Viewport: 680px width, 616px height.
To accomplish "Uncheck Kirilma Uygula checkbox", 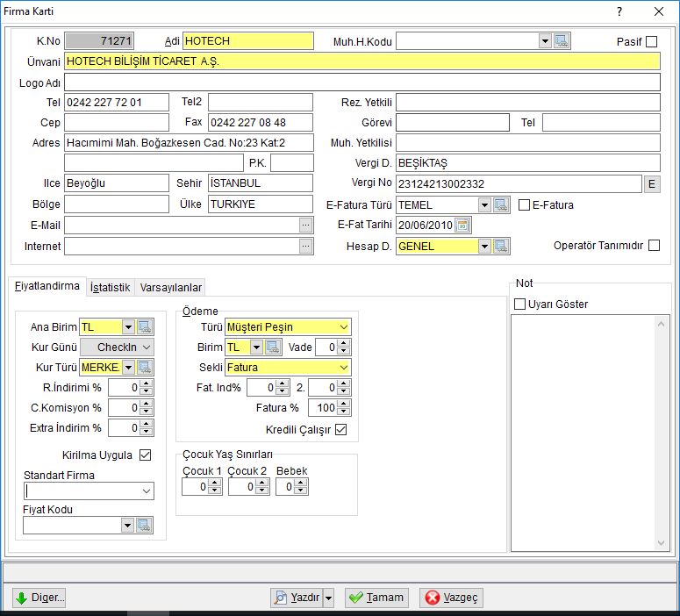I will click(x=146, y=455).
